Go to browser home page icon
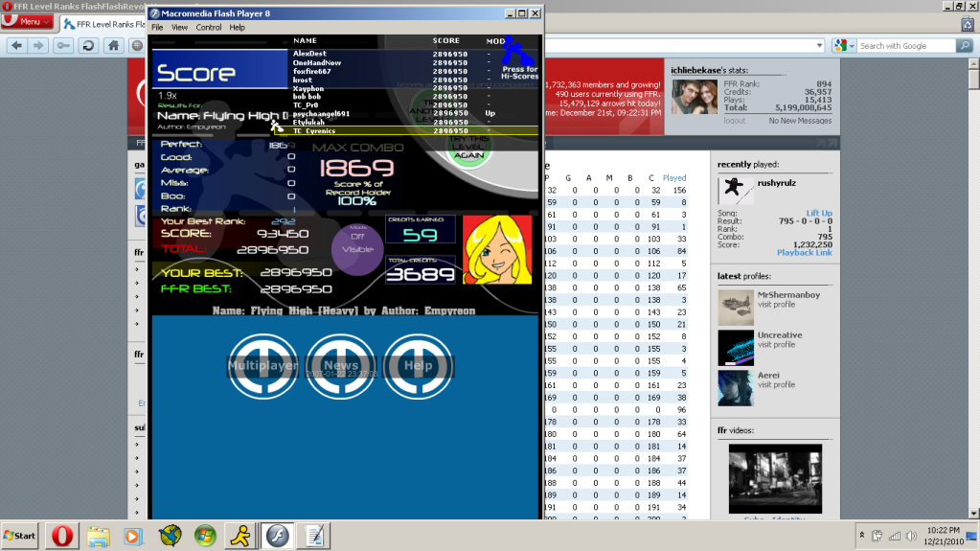Screen dimensions: 980x551 113,46
